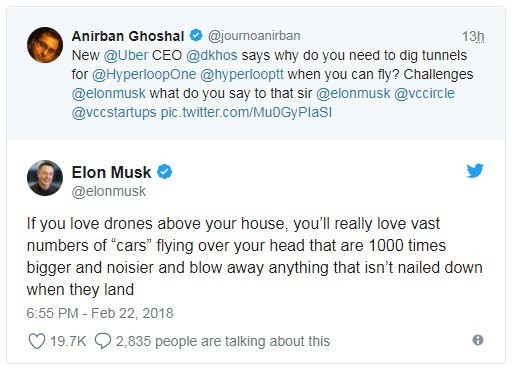Open the @Uber mention link
The height and width of the screenshot is (370, 513).
click(126, 55)
